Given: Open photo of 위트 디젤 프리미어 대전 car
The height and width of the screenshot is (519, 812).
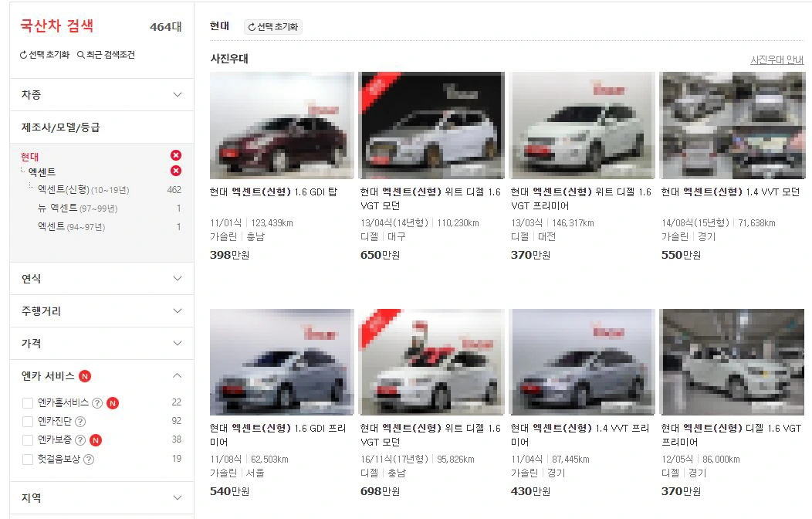Looking at the screenshot, I should (x=583, y=125).
